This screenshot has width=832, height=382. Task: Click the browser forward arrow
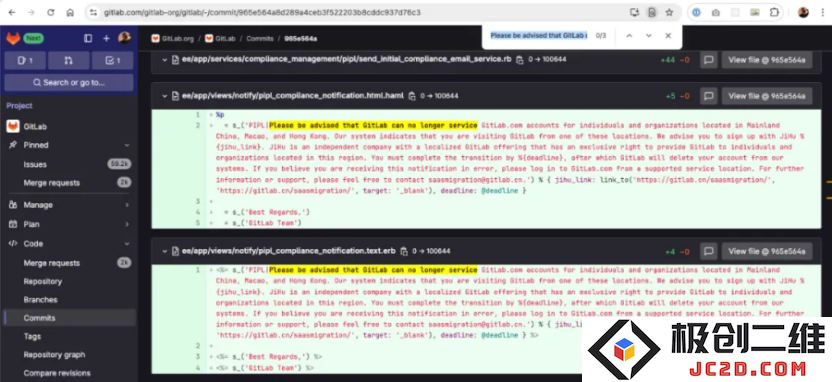coord(31,12)
